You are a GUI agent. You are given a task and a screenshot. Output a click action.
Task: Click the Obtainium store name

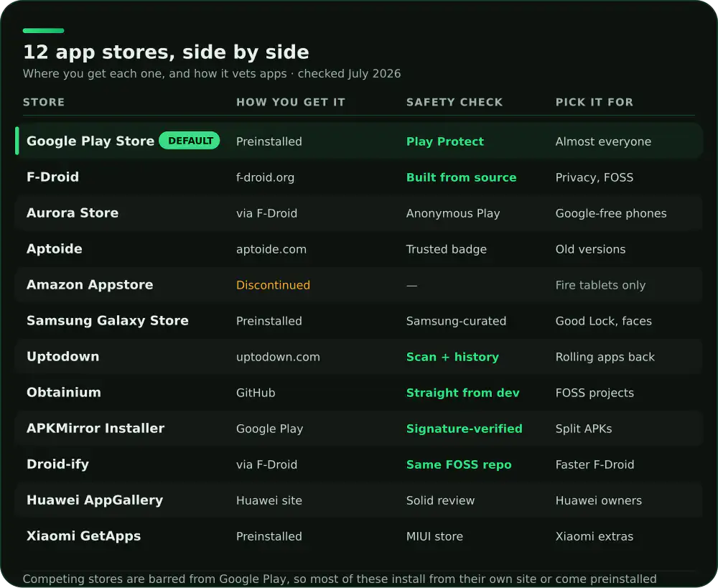[x=64, y=393]
